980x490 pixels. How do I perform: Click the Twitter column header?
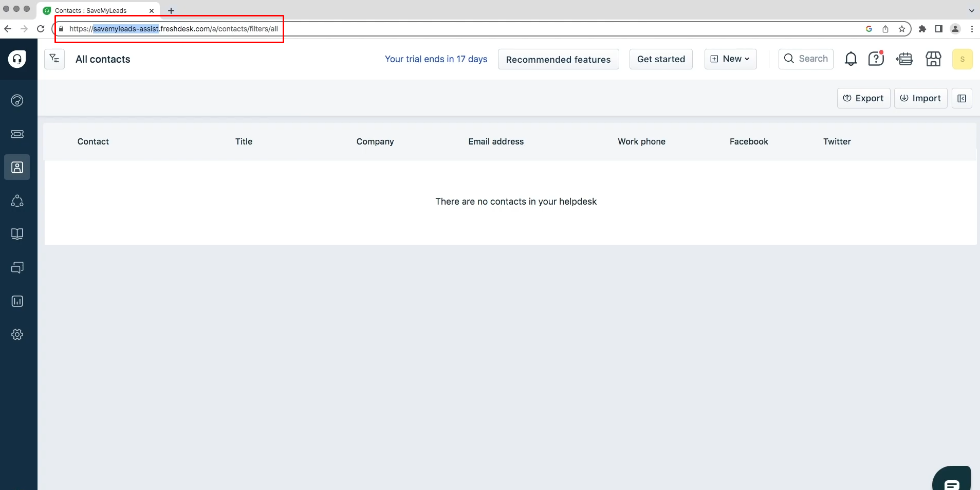coord(837,141)
